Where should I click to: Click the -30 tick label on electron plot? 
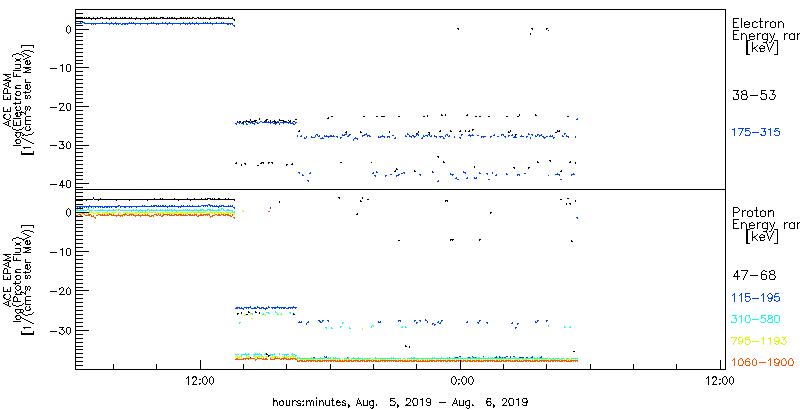pos(60,145)
